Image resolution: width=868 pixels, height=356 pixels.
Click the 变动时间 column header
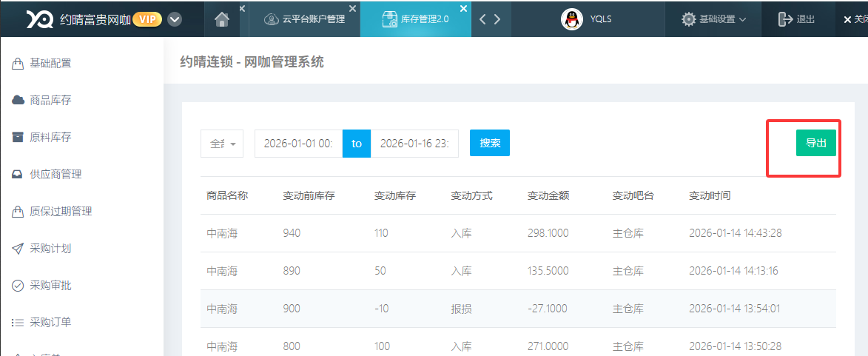710,195
